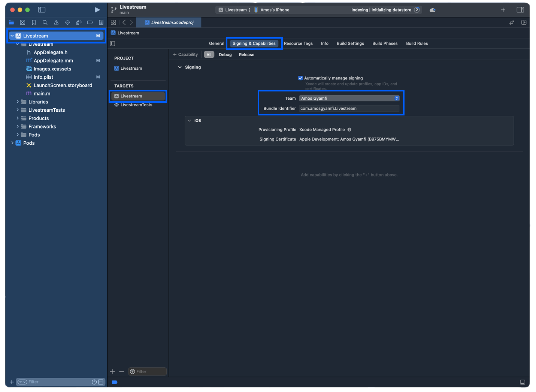Screen dimensions: 536x392
Task: Choose Amos's iPhone run destination
Action: pyautogui.click(x=272, y=10)
